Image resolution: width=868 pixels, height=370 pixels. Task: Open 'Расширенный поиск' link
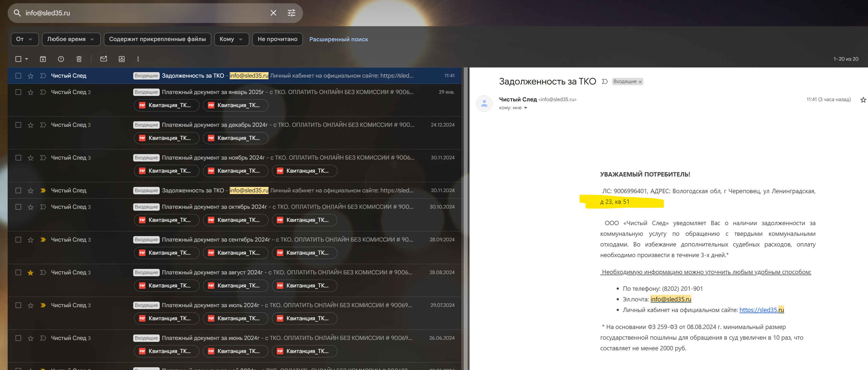338,39
